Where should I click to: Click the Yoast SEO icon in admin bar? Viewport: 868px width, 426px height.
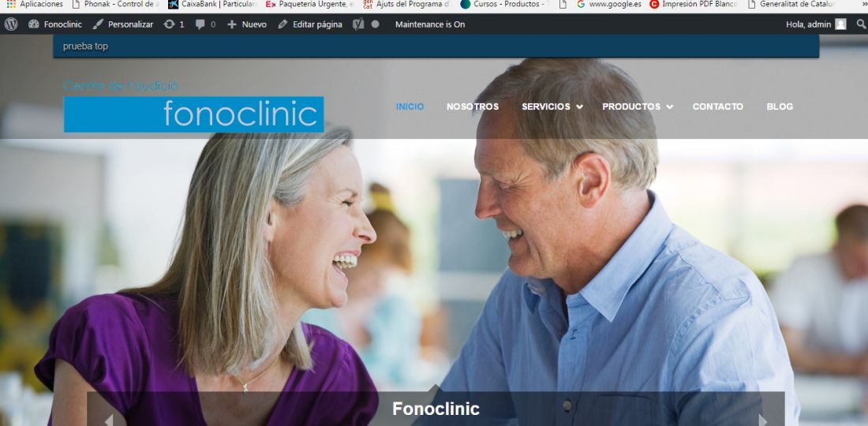(359, 24)
